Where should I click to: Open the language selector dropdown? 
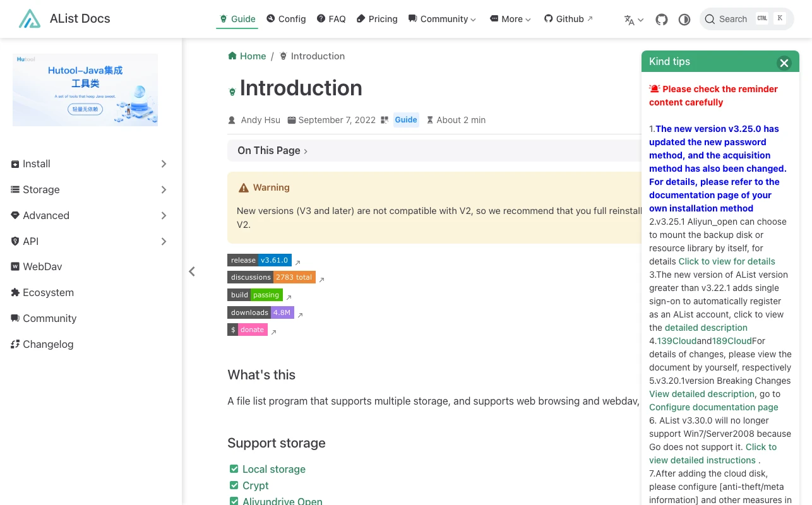(634, 20)
